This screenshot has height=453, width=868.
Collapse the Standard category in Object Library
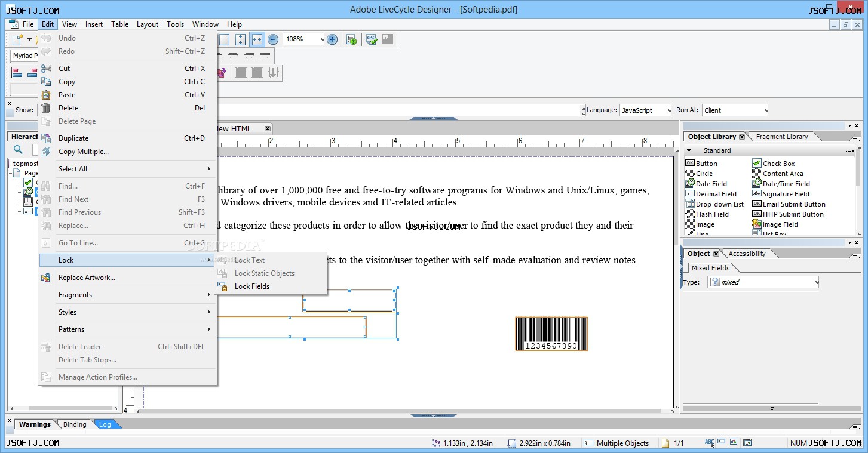pyautogui.click(x=689, y=150)
